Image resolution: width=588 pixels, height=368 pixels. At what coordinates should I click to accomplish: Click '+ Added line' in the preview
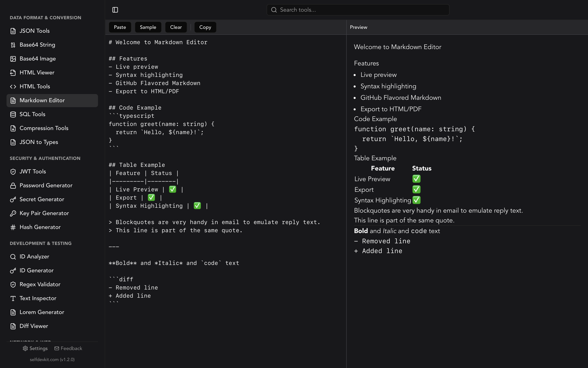point(378,251)
